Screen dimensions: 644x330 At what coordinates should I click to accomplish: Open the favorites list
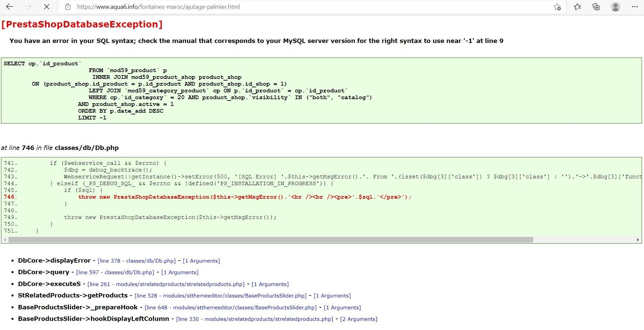click(577, 7)
